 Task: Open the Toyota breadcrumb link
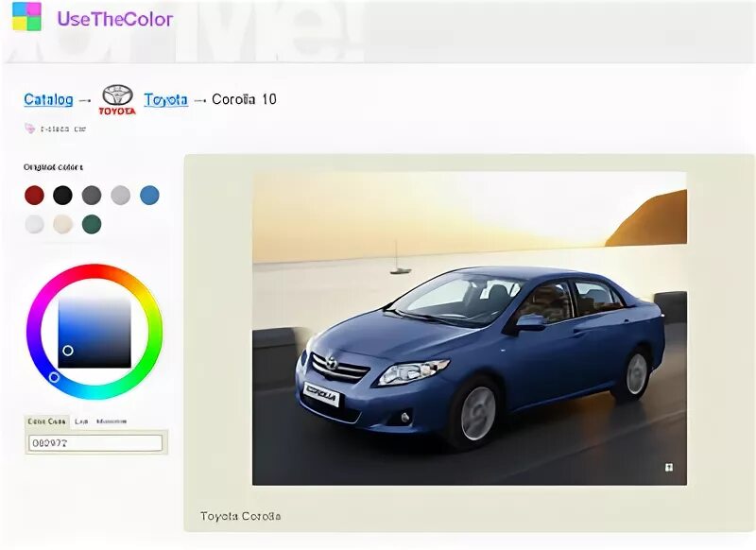click(165, 99)
